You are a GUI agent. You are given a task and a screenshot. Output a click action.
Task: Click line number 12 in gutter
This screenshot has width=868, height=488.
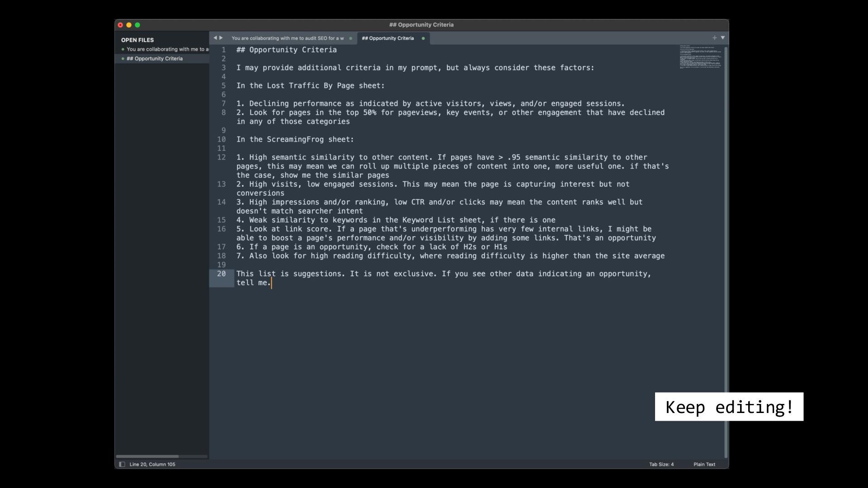(221, 157)
